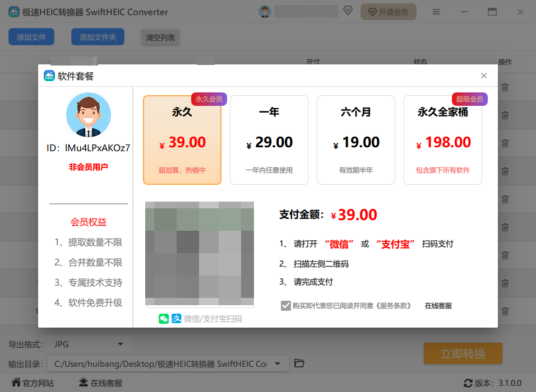Click the topmost trash delete icon
536x392 pixels.
click(505, 87)
